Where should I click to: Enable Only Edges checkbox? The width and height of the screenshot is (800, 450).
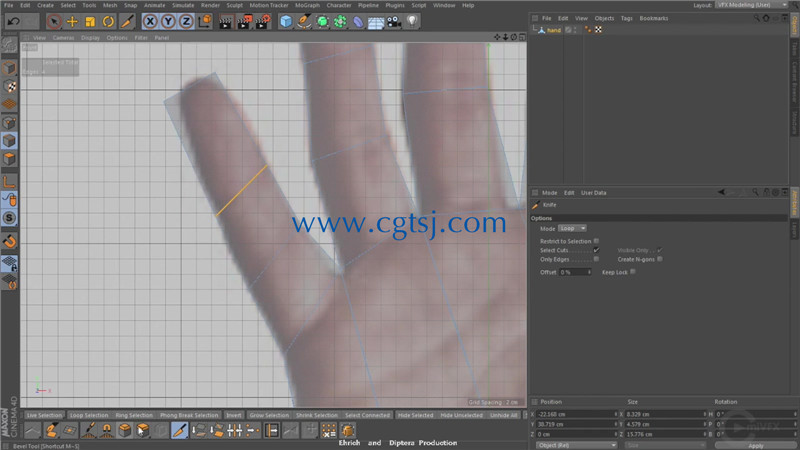click(x=596, y=259)
